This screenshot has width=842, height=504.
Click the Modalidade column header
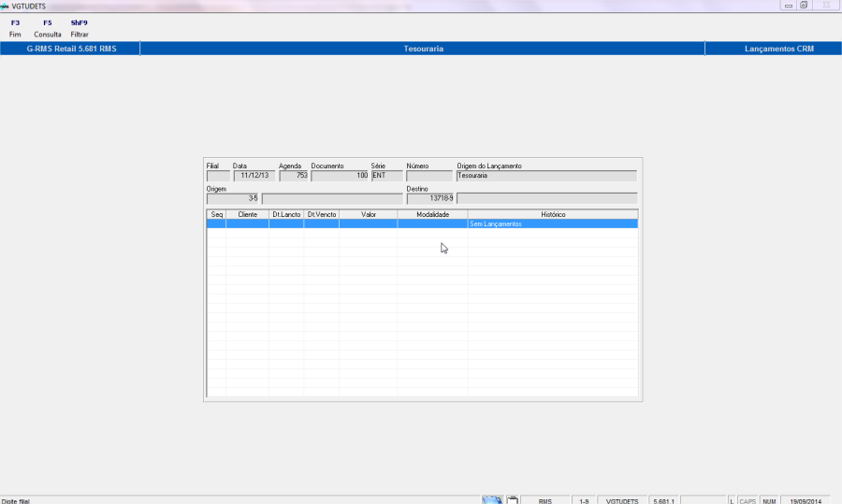pyautogui.click(x=433, y=214)
